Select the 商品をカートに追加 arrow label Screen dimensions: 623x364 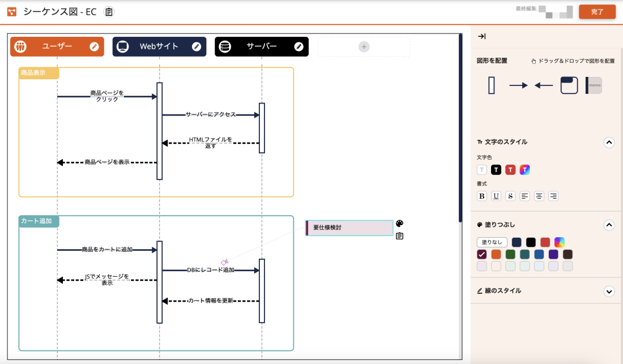click(107, 249)
